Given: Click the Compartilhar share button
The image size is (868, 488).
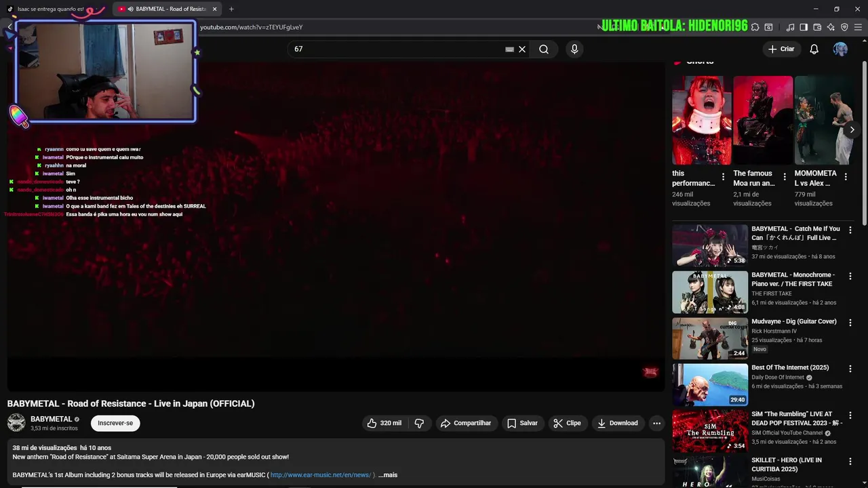Looking at the screenshot, I should [x=465, y=423].
